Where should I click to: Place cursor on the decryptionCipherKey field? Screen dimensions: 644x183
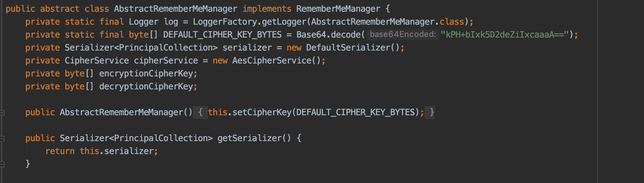coord(146,87)
